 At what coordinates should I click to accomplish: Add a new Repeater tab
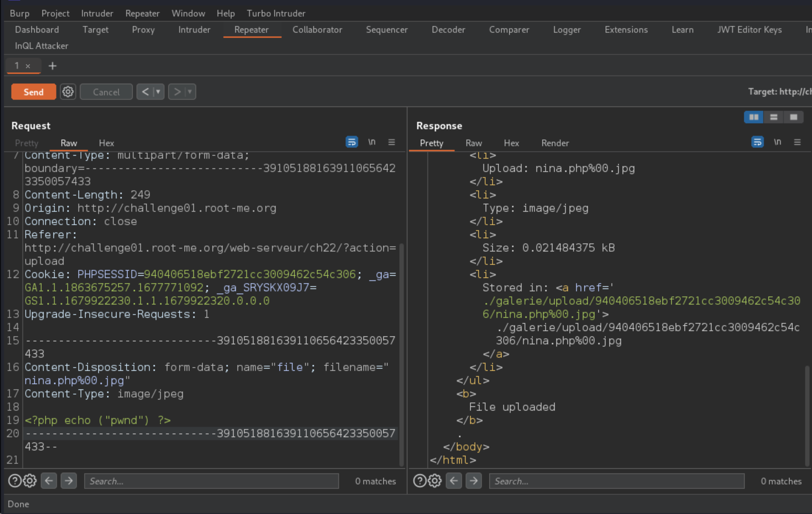point(53,66)
